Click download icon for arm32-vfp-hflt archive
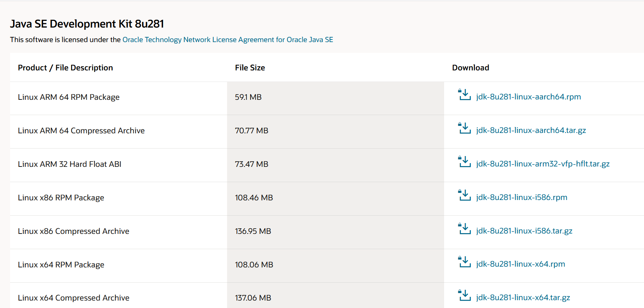The width and height of the screenshot is (644, 308). 464,162
